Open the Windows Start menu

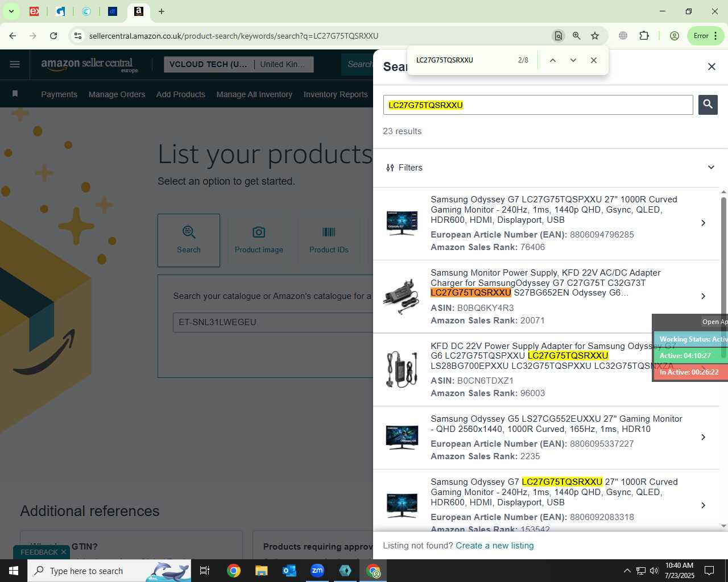pyautogui.click(x=14, y=571)
